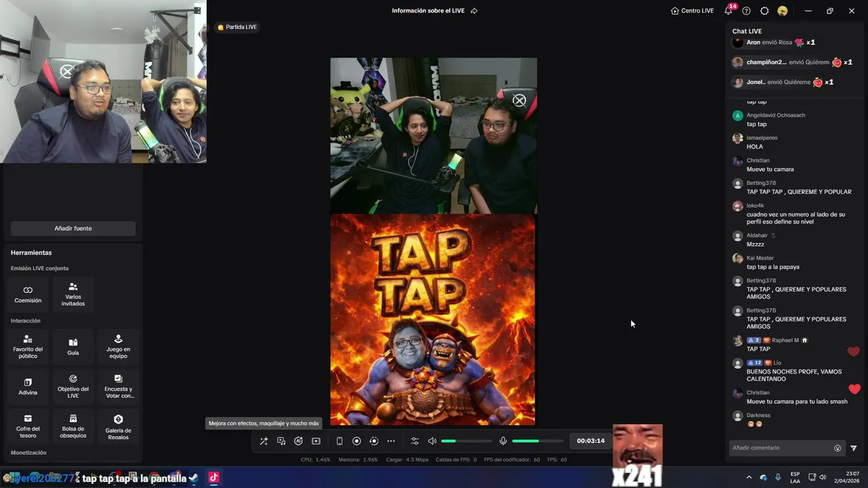Screen dimensions: 868x488
Task: Adjust the speaker volume slider
Action: [467, 441]
